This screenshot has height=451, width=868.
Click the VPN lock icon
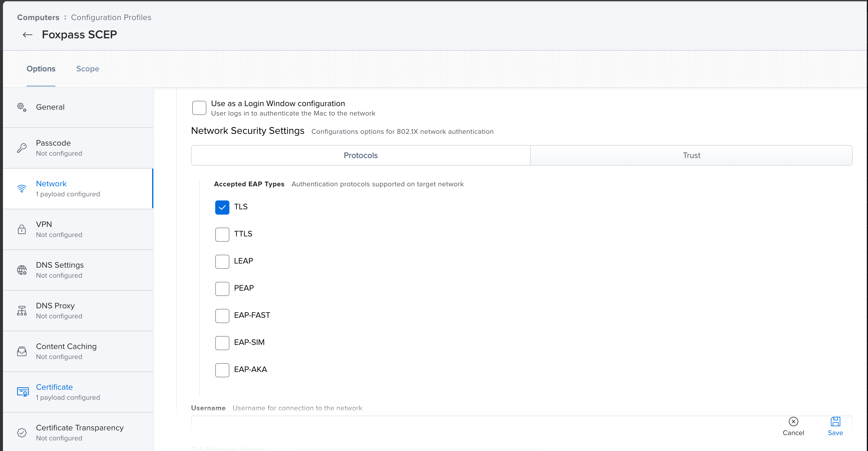(22, 229)
